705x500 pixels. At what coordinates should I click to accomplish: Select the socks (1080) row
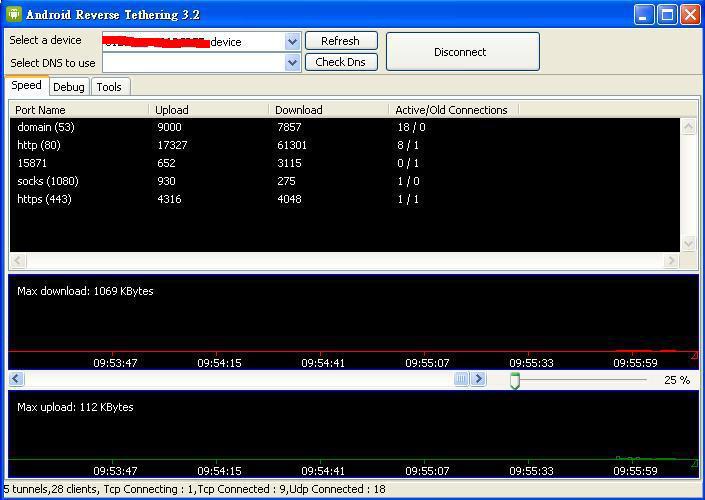345,181
